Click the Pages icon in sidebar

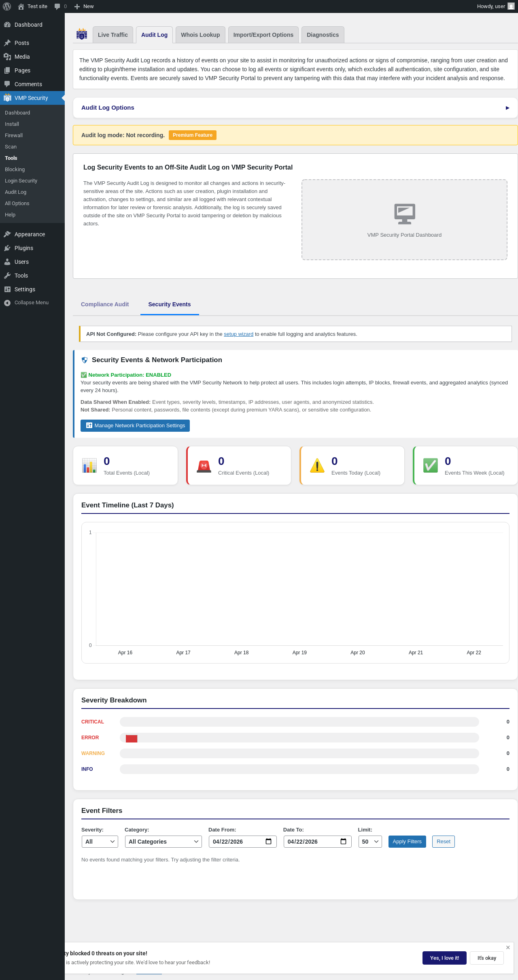(x=7, y=70)
